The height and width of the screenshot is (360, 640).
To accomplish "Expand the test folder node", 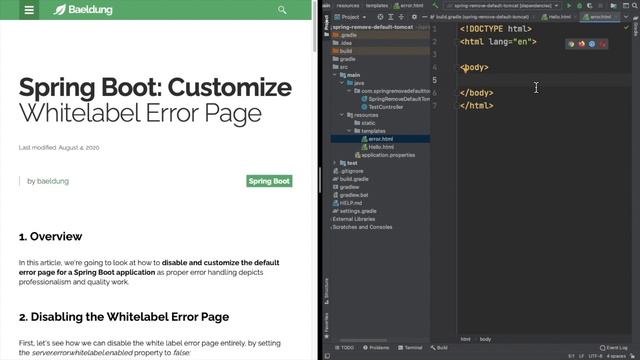I will point(335,163).
